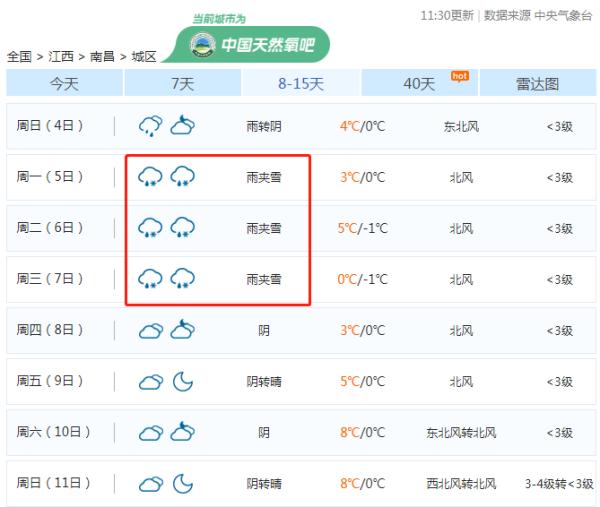The height and width of the screenshot is (507, 600).
Task: Switch to the 雷达图 tab
Action: [538, 83]
